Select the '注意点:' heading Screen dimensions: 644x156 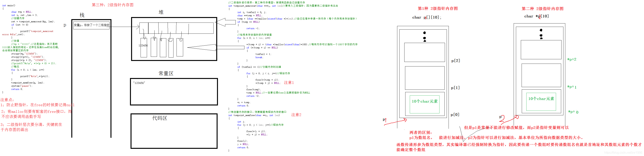[x=7, y=100]
